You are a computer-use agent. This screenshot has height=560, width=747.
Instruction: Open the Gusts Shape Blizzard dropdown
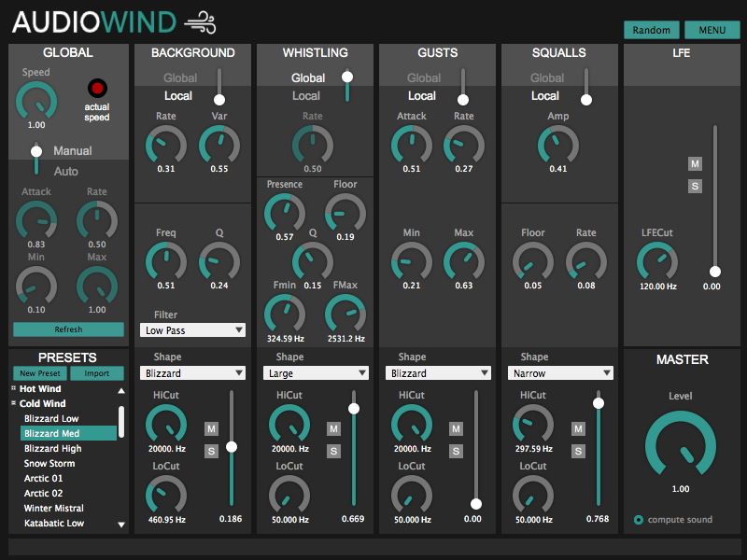tap(438, 372)
